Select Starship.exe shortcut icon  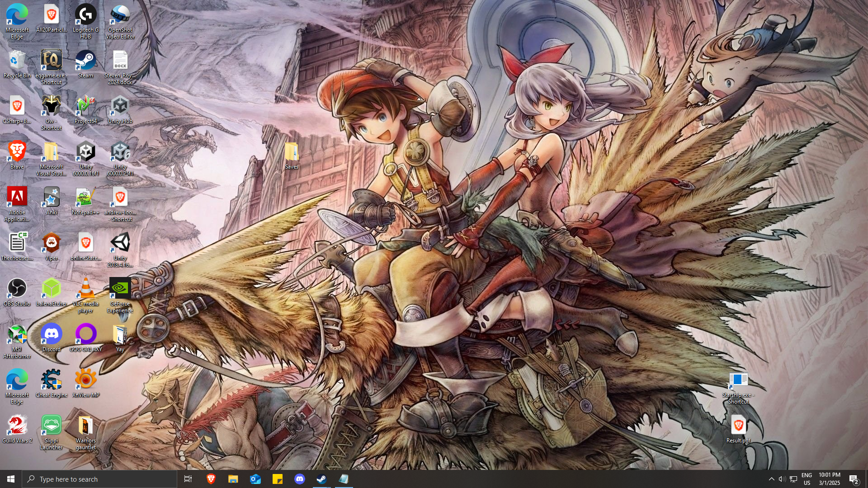point(738,387)
